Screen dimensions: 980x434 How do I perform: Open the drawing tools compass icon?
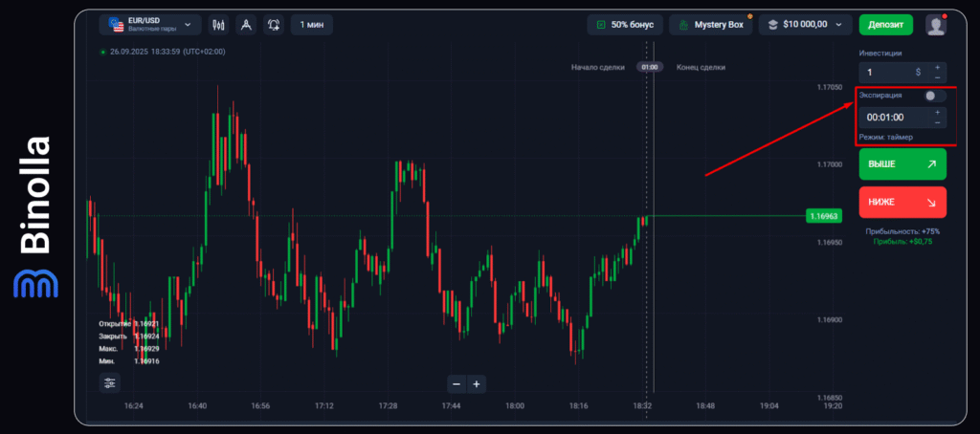[246, 25]
